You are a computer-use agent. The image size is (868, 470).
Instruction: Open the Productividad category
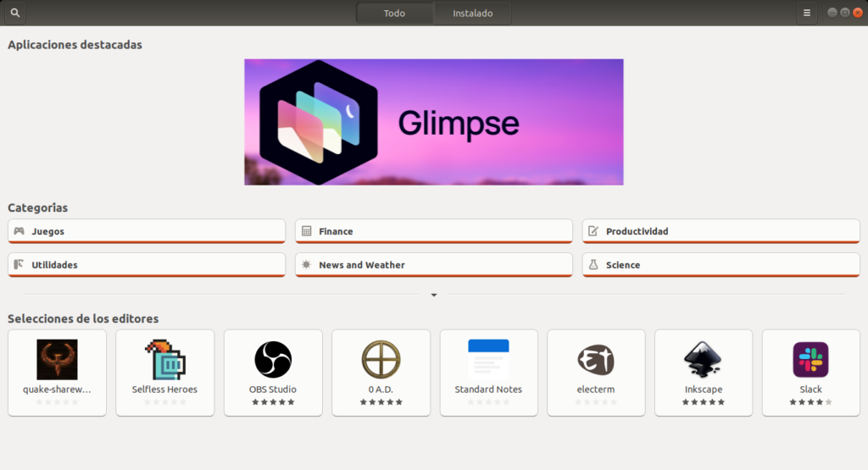[x=721, y=231]
